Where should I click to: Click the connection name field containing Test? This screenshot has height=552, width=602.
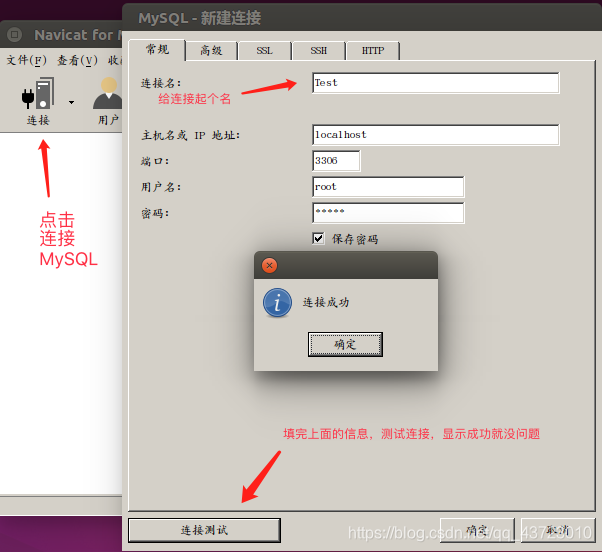(436, 83)
